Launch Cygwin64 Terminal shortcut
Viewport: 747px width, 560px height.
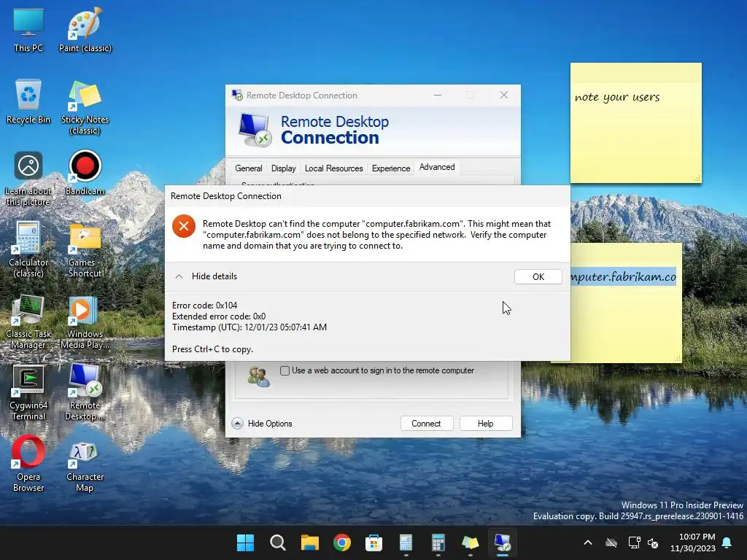(x=28, y=393)
